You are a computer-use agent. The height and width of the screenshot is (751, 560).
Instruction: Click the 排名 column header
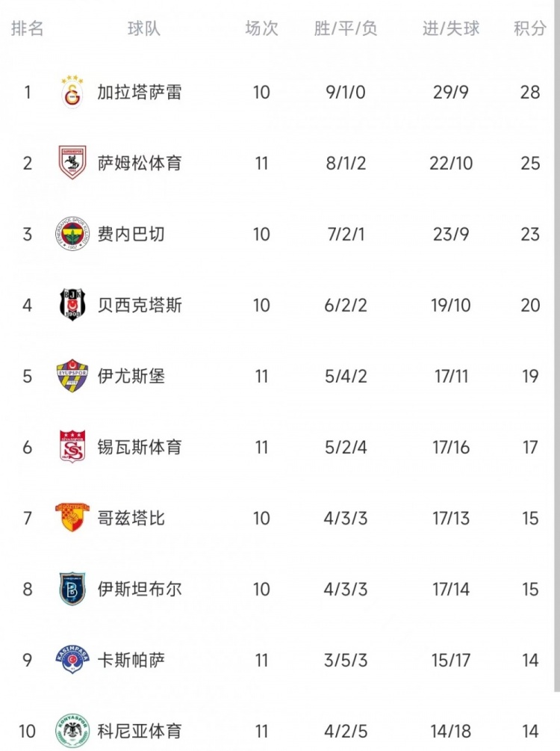(x=28, y=28)
